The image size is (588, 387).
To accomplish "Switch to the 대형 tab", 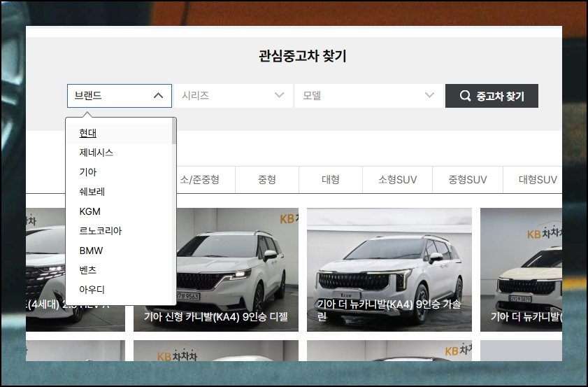I will click(331, 179).
